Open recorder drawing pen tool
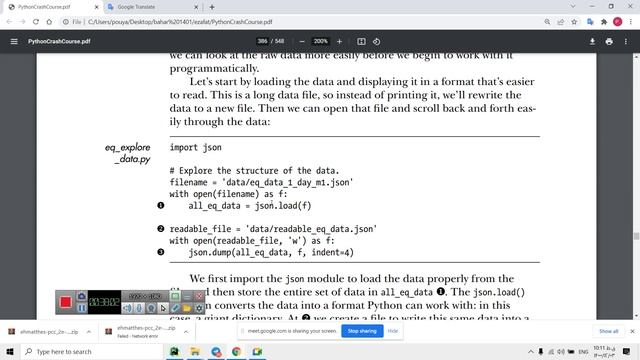The image size is (640, 360). point(175,308)
